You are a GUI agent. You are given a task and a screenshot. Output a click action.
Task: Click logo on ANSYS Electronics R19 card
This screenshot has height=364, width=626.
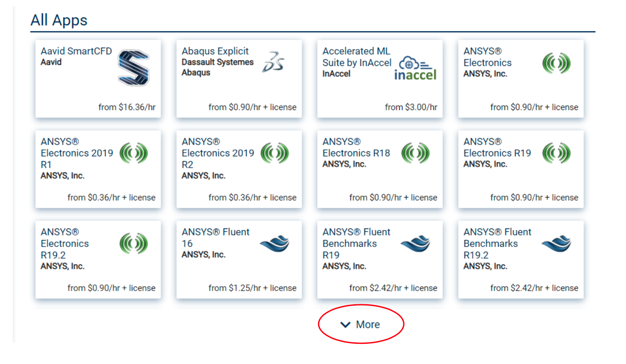[556, 153]
